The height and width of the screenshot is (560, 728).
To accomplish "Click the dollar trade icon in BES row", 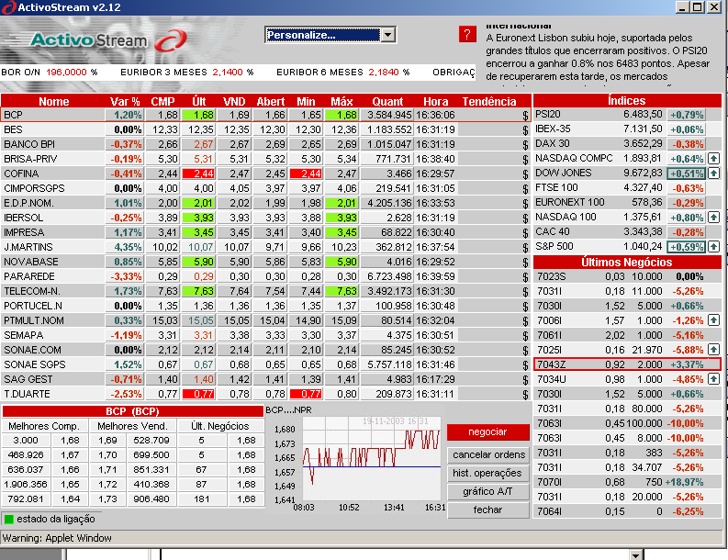I will [x=525, y=130].
